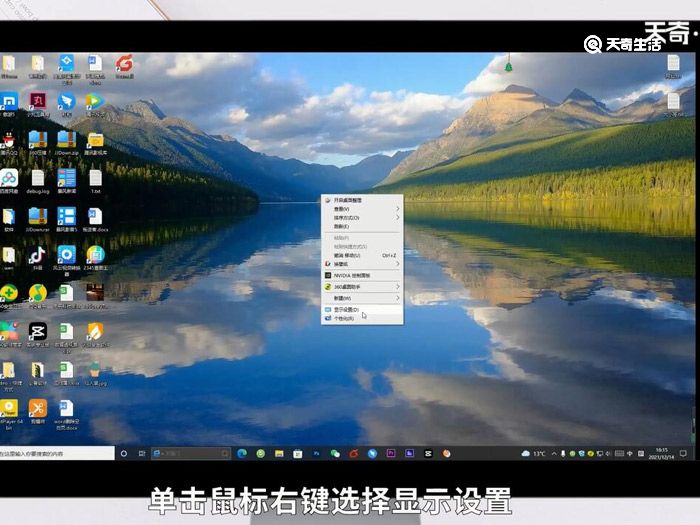700x525 pixels.
Task: Open the Maxthon blue m browser icon
Action: (x=9, y=101)
